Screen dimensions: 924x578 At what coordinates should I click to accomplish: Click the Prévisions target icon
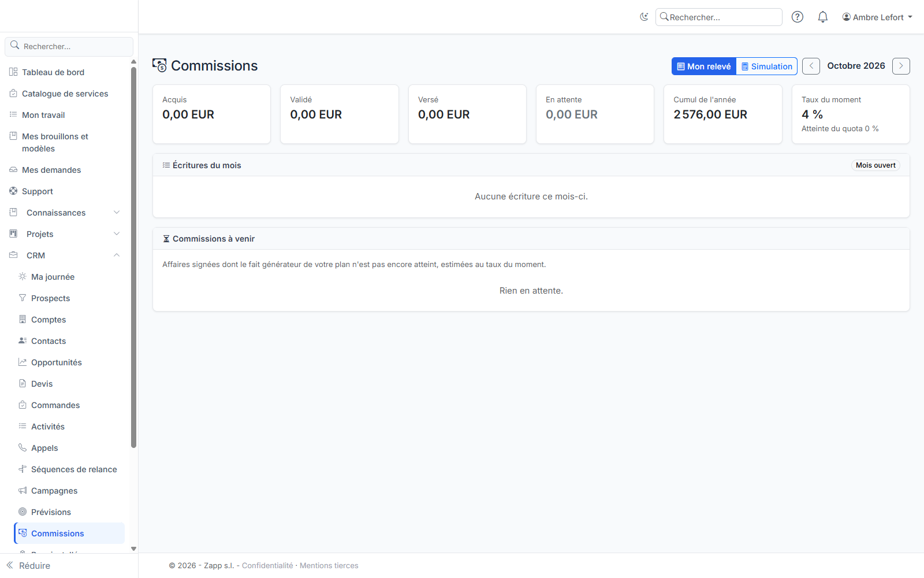point(23,512)
